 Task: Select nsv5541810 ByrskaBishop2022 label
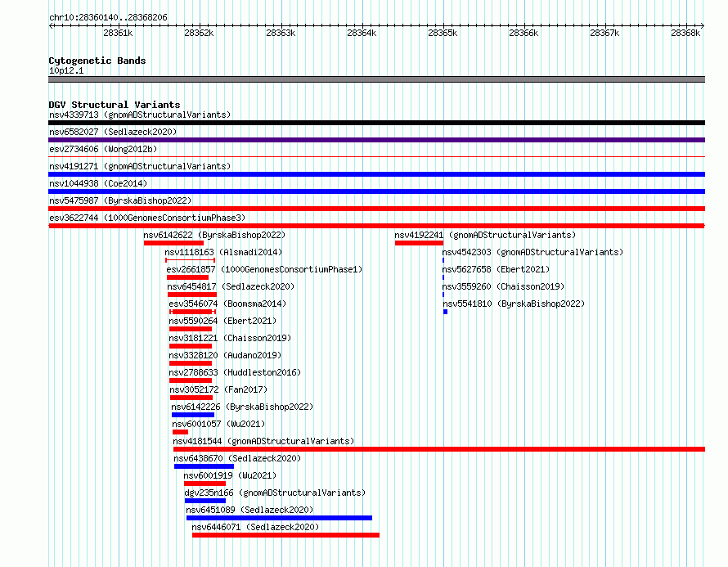[514, 304]
